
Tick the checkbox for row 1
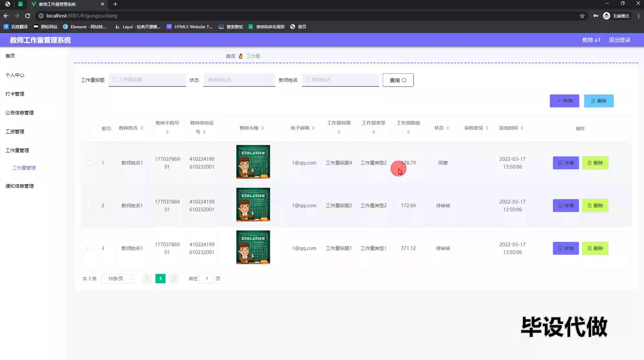pos(89,163)
